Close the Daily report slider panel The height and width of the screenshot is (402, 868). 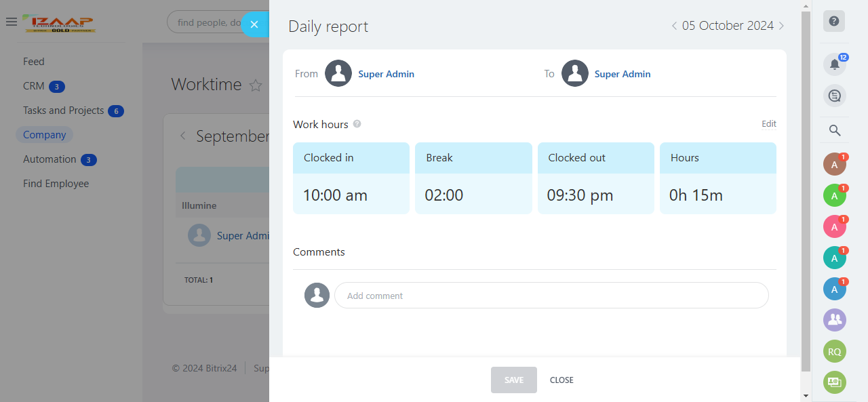(254, 24)
